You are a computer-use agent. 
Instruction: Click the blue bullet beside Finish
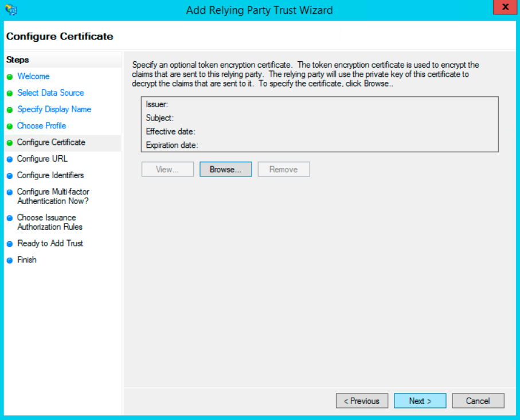click(x=10, y=261)
